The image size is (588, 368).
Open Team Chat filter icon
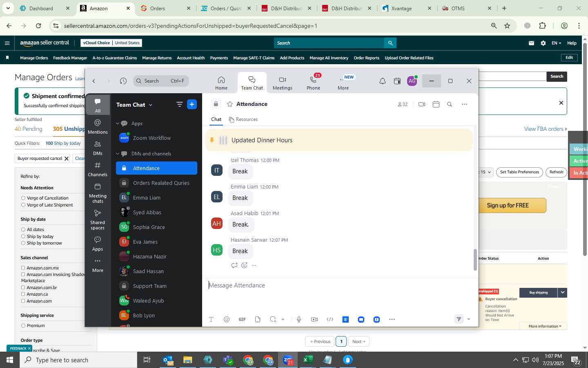click(x=179, y=104)
